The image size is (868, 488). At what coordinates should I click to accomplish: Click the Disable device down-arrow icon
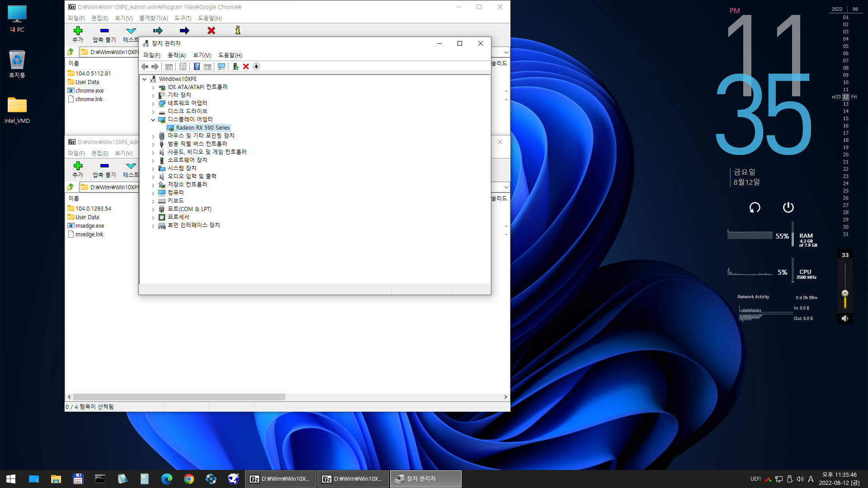pos(256,66)
